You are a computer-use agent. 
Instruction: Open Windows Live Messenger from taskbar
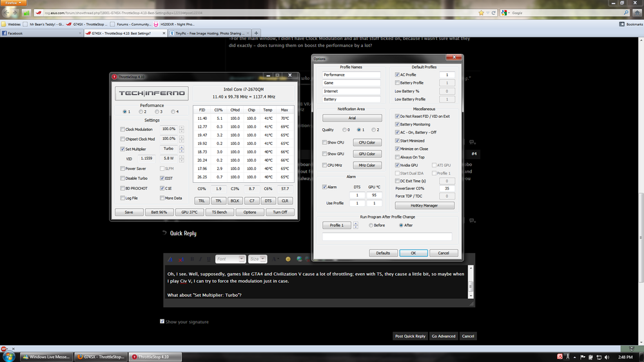coord(46,357)
